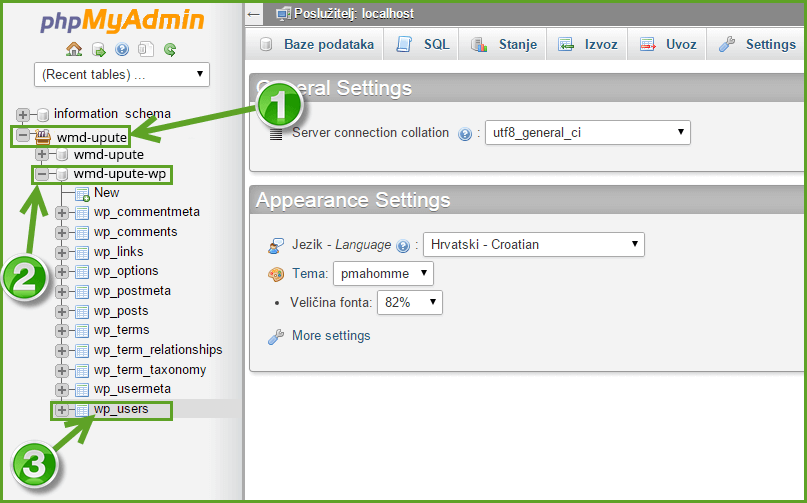Expand the wp_links table node
The image size is (807, 503).
point(62,252)
